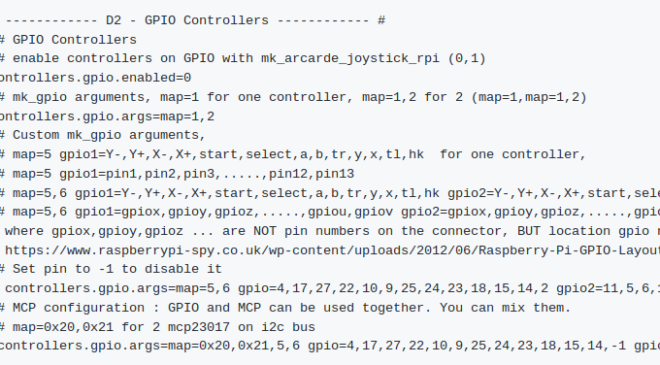The width and height of the screenshot is (660, 365).
Task: Click the map=5,6 gpio1=gpiox,gpioy line
Action: (x=330, y=212)
